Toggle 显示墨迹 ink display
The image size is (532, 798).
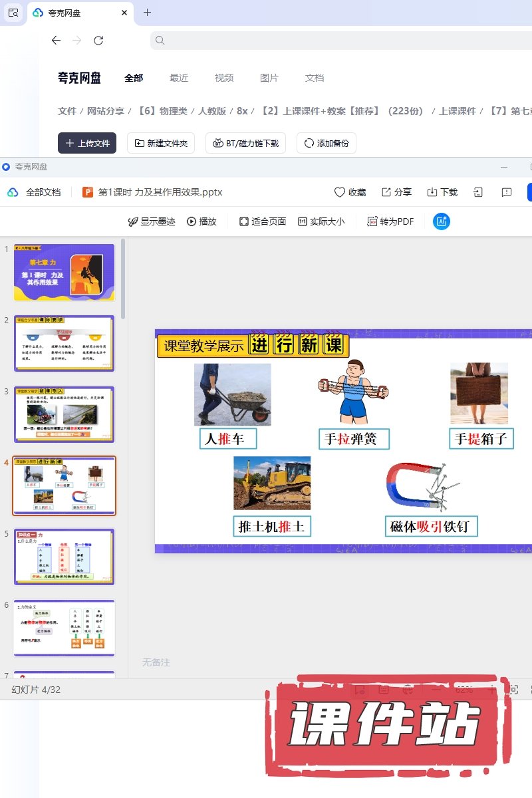152,221
